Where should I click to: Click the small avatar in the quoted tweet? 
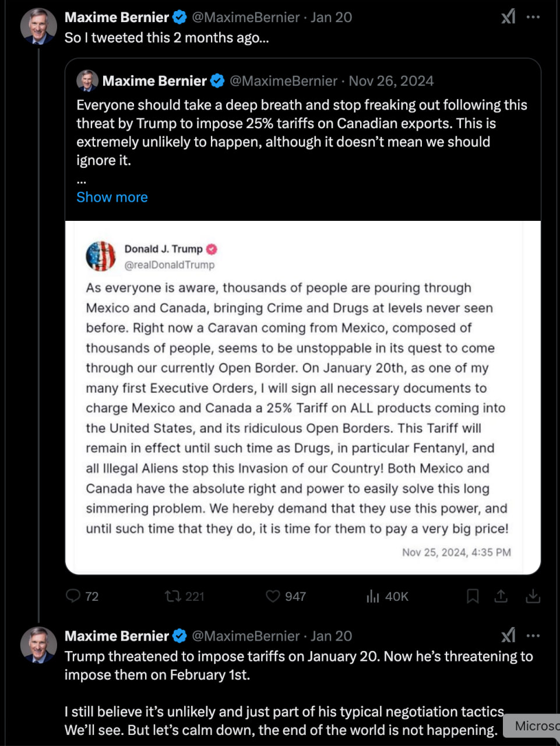pyautogui.click(x=87, y=81)
